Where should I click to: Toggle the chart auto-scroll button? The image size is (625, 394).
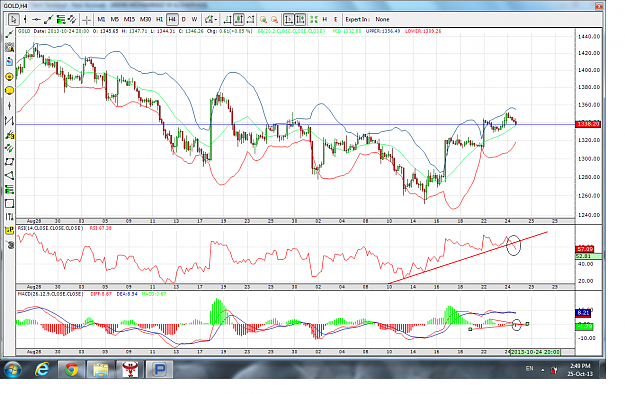[x=289, y=19]
